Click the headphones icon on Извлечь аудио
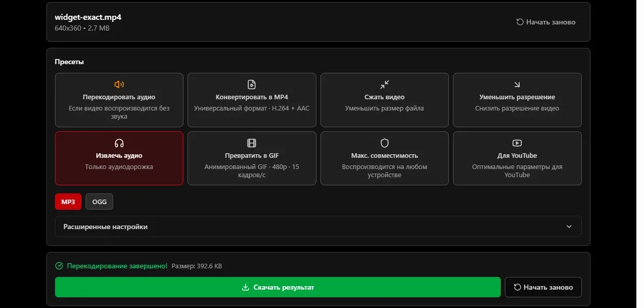 119,143
